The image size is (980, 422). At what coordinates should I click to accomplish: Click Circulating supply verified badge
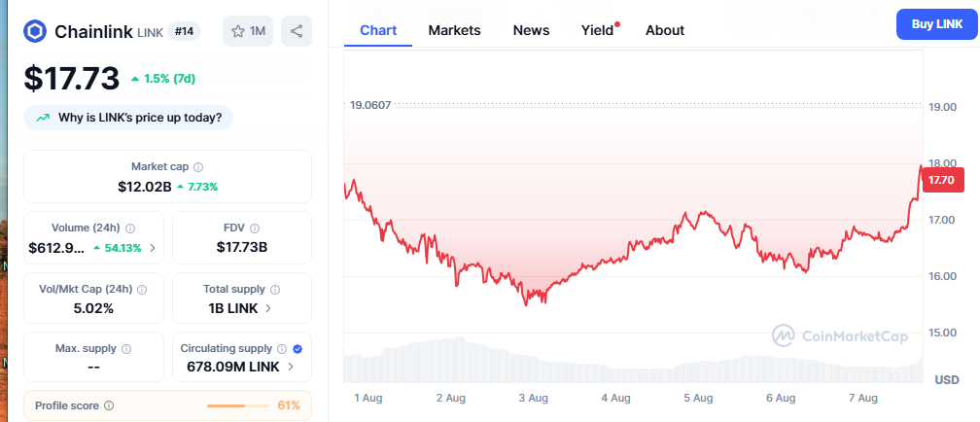click(297, 348)
